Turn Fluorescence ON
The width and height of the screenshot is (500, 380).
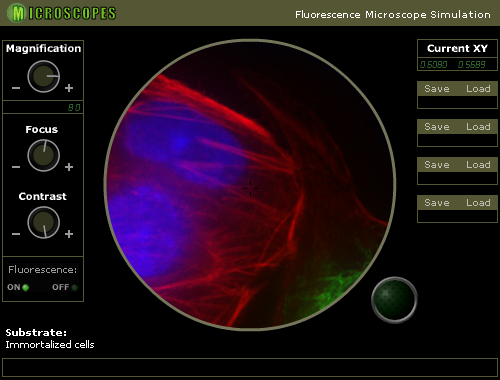[18, 287]
